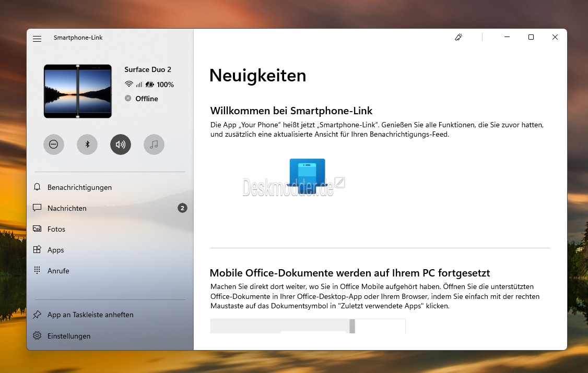Click the 100% battery percentage text
This screenshot has width=588, height=373.
[166, 85]
